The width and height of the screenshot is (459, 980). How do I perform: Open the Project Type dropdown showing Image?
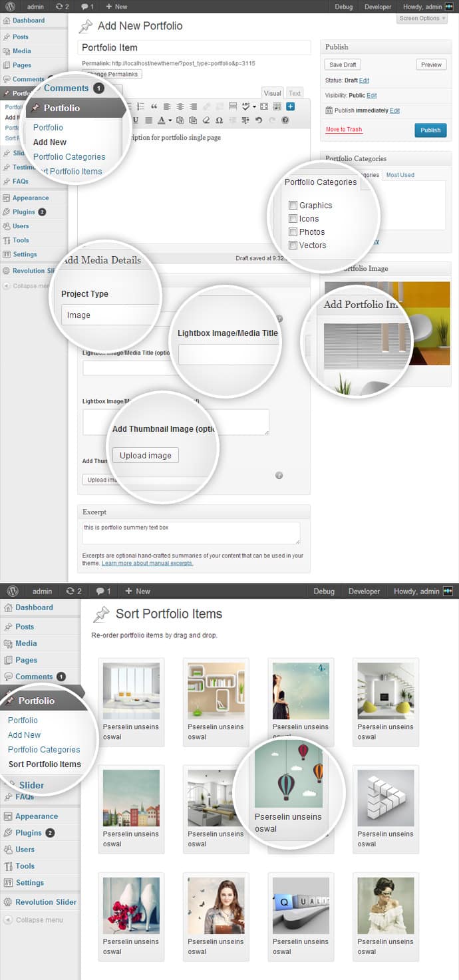pos(110,315)
